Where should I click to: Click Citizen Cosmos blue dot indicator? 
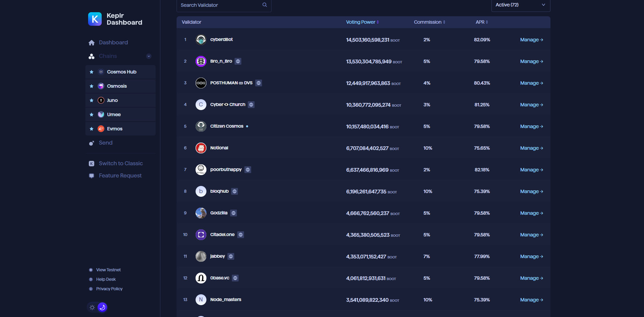click(247, 126)
